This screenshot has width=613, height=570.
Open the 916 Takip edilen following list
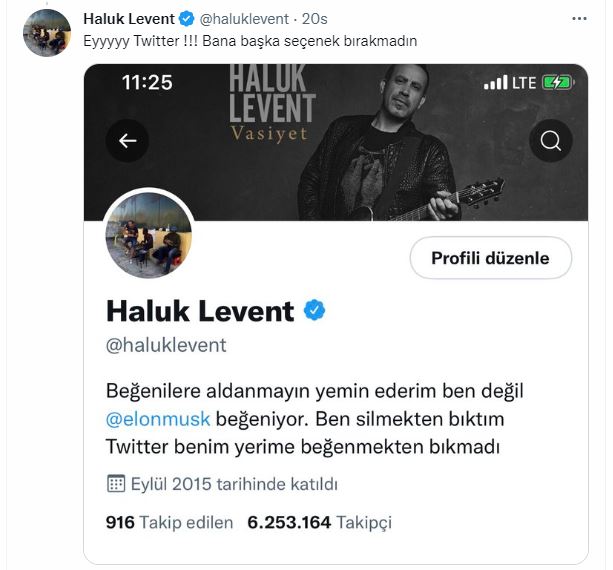[169, 522]
